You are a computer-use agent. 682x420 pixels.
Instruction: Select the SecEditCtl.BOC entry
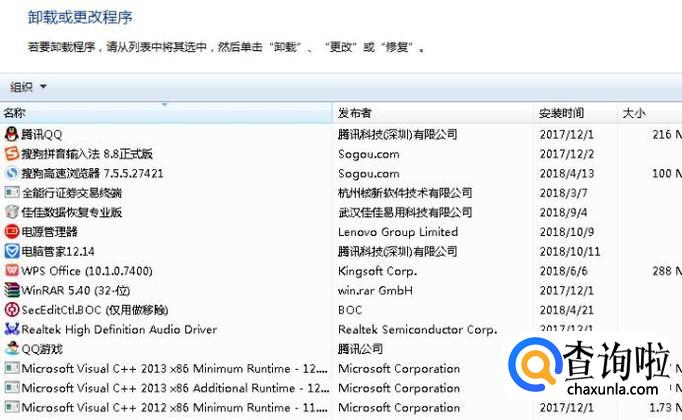[x=95, y=310]
